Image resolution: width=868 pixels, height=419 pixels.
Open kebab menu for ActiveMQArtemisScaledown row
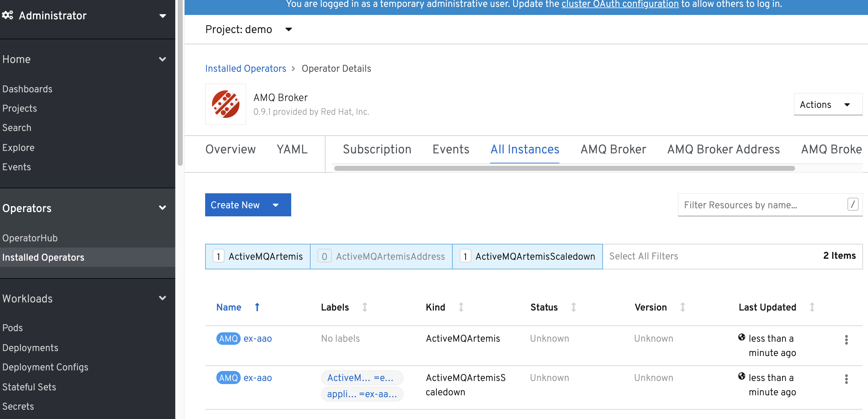point(846,379)
